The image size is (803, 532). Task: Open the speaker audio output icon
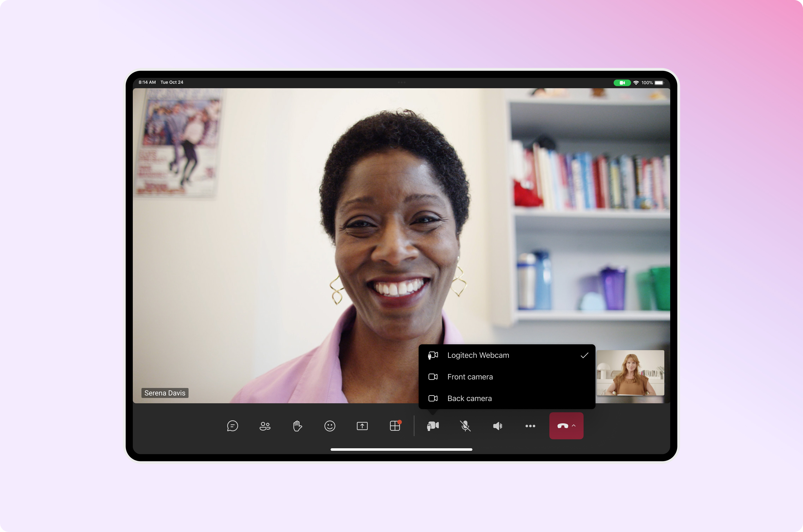[498, 426]
